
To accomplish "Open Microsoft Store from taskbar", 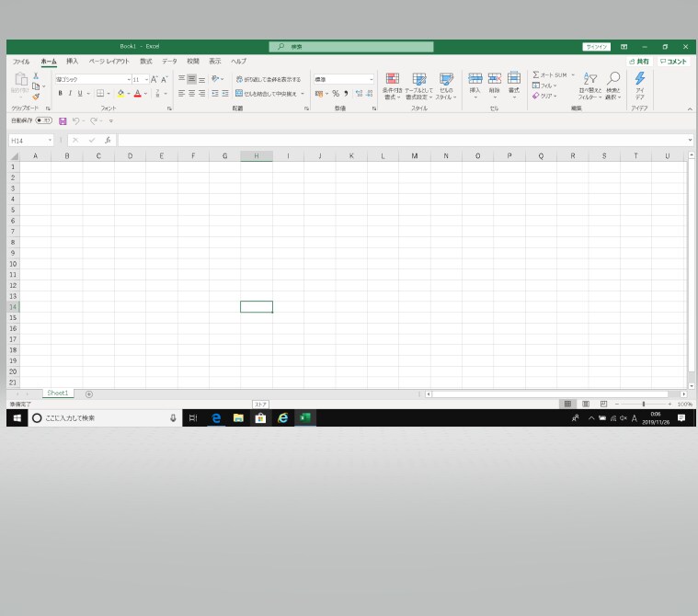I will click(260, 418).
